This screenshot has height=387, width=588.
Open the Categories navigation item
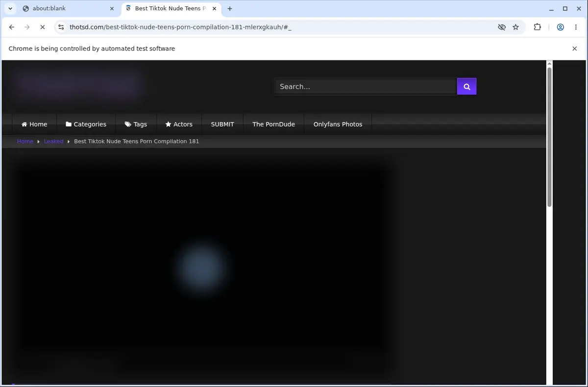[x=86, y=124]
